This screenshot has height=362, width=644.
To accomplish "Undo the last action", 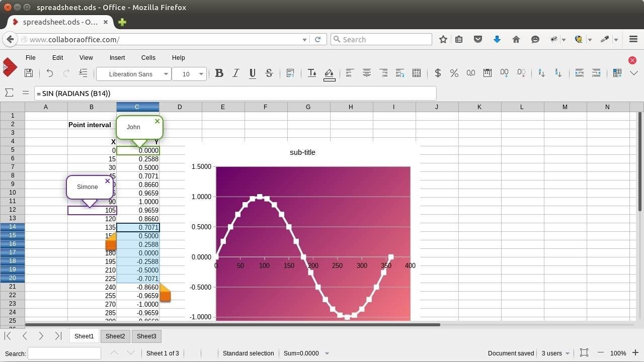I will (x=49, y=73).
